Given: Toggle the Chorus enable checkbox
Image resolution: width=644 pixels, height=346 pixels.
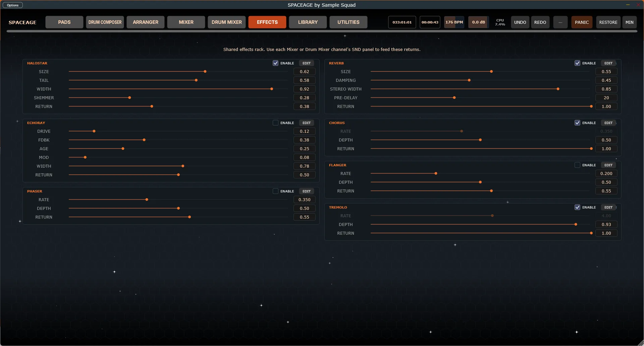Looking at the screenshot, I should click(x=577, y=123).
